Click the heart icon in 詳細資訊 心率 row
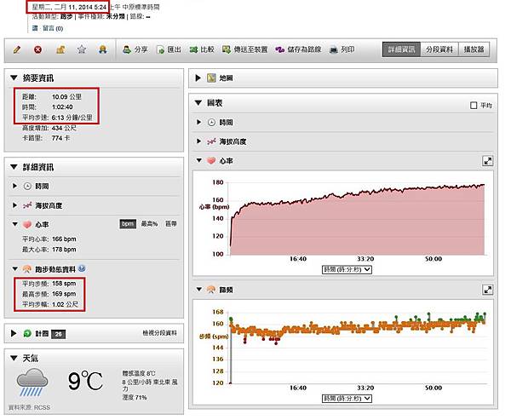This screenshot has height=420, width=511. point(27,224)
